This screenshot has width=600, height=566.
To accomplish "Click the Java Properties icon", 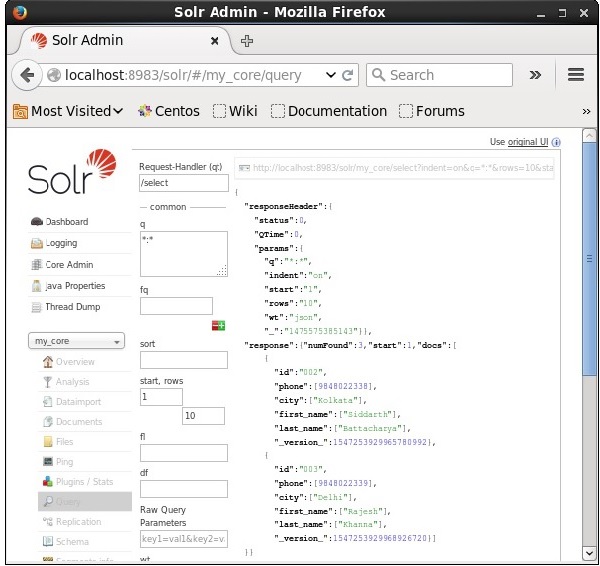I will 37,286.
